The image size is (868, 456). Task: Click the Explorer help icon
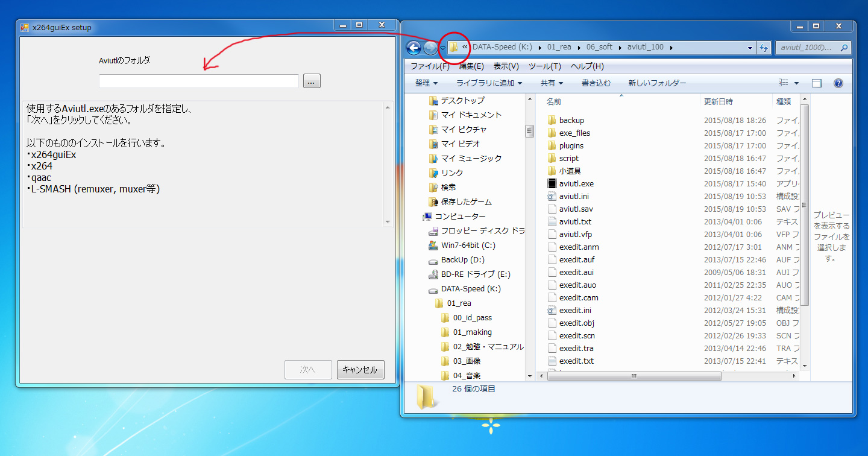(838, 83)
